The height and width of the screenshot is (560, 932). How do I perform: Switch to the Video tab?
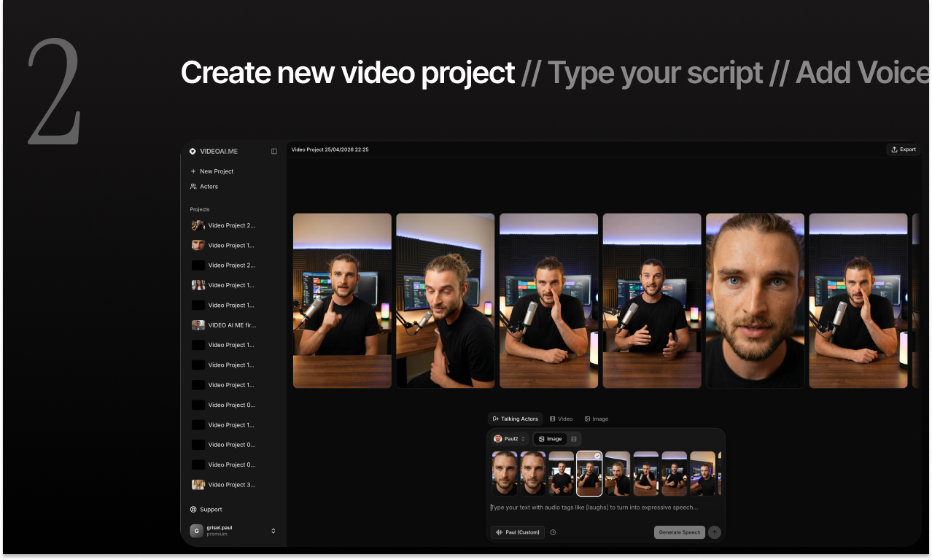[x=562, y=419]
